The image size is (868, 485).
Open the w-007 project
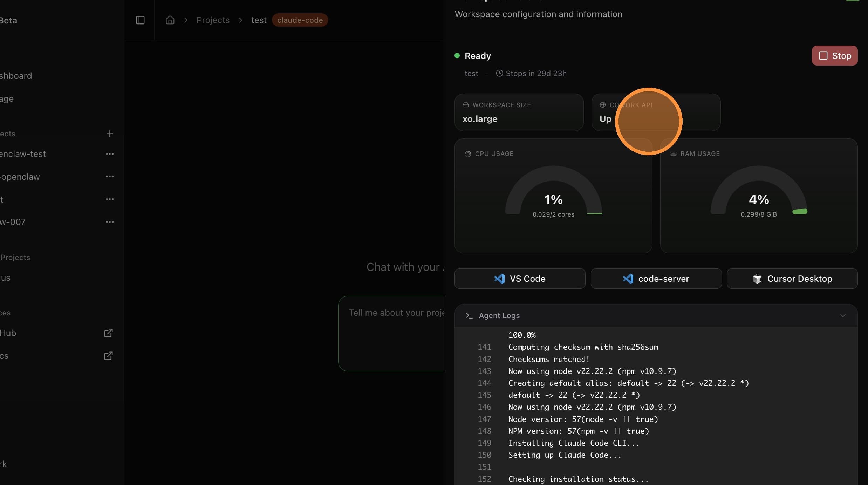[13, 222]
